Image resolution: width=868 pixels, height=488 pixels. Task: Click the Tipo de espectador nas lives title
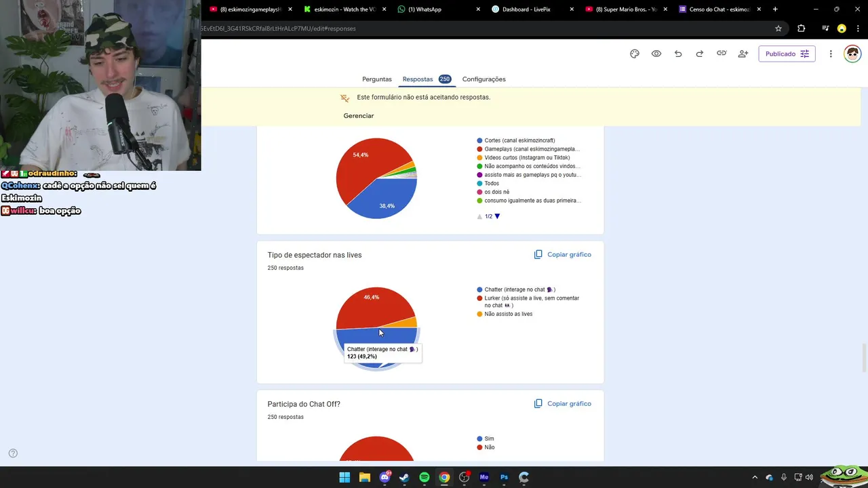[315, 255]
